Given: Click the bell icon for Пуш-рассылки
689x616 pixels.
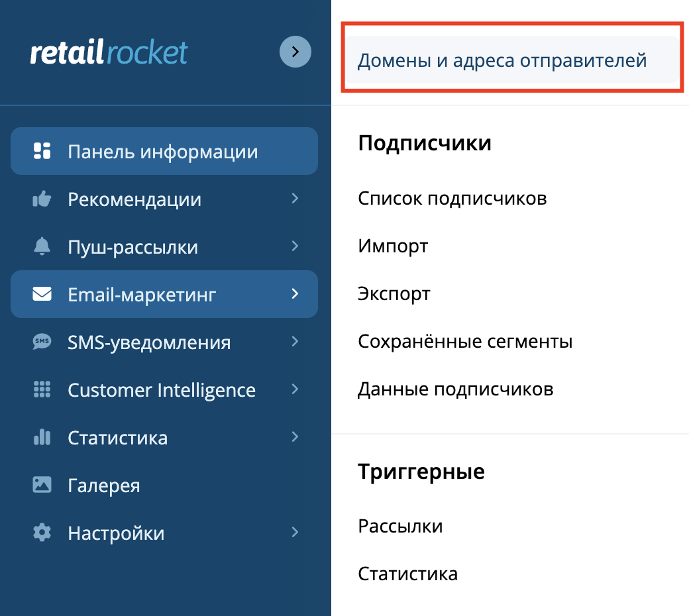Looking at the screenshot, I should [x=42, y=246].
